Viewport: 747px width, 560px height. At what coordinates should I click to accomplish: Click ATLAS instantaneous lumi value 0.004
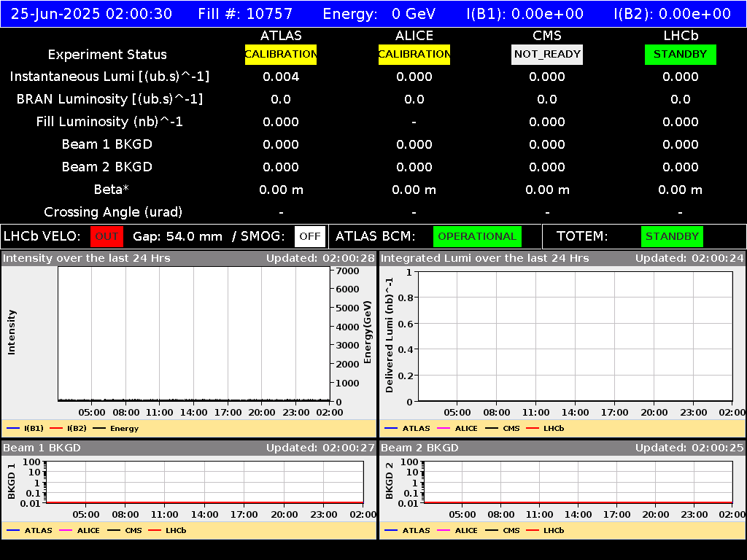click(281, 77)
